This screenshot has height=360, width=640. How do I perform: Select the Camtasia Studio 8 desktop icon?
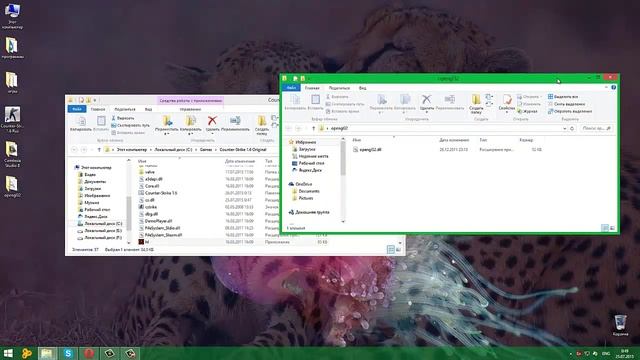(12, 154)
